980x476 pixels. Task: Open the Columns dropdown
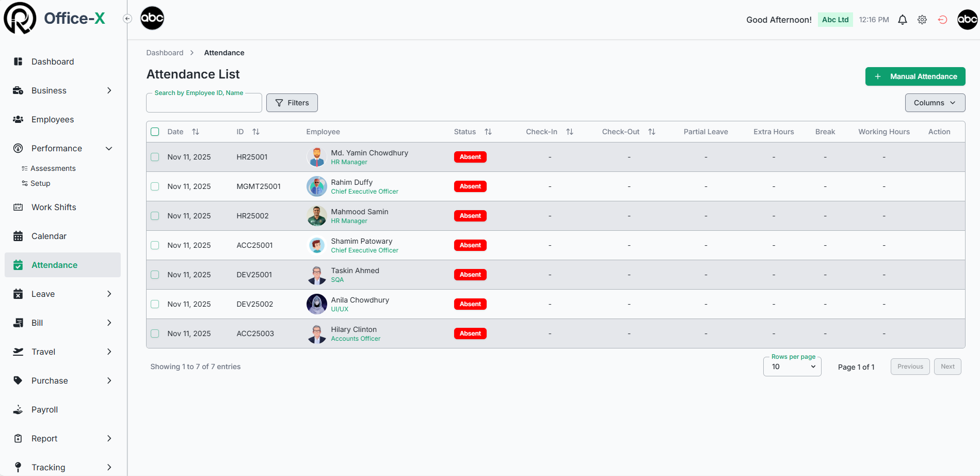coord(935,103)
